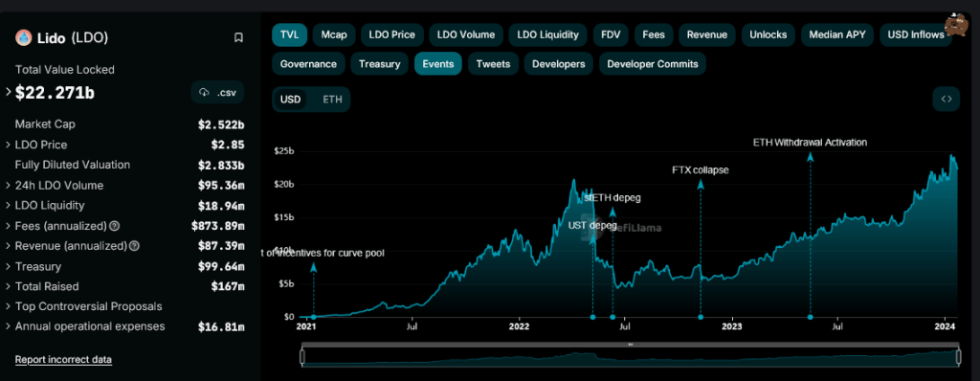The width and height of the screenshot is (980, 381).
Task: Expand the LDO Price row
Action: [8, 145]
